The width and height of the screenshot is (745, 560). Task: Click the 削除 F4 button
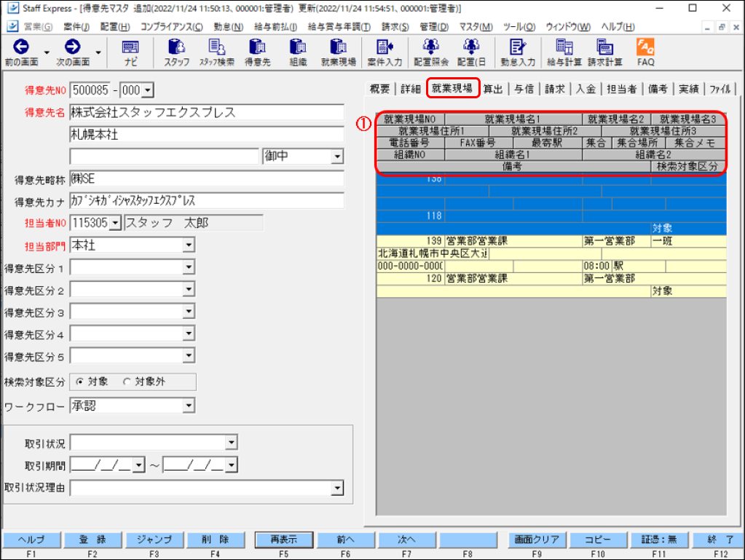pos(216,540)
